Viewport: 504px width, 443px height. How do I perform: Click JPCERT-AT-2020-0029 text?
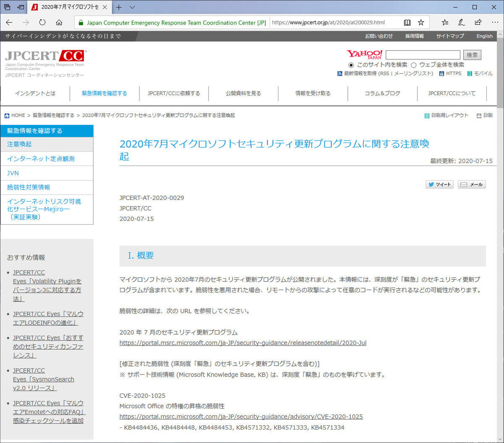[152, 198]
